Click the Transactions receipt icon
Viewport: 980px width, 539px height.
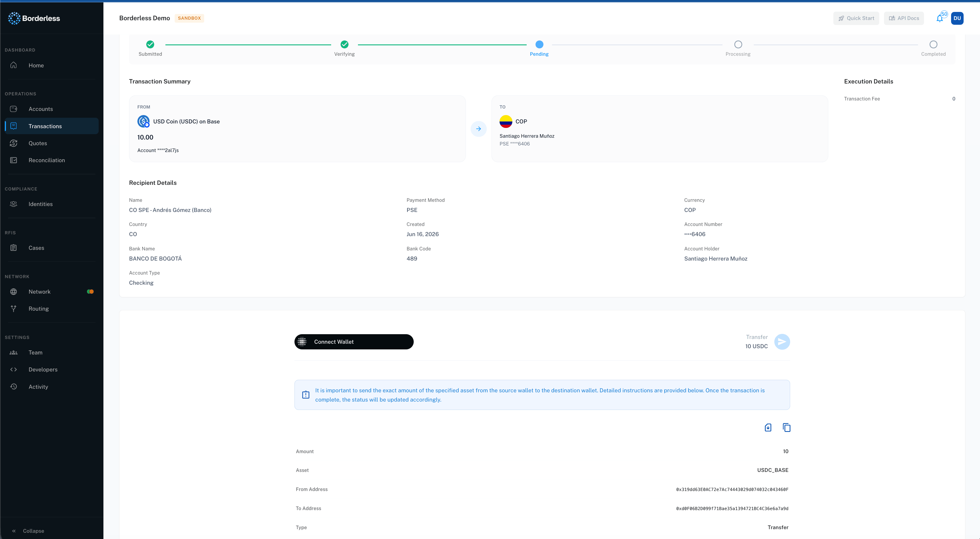tap(14, 126)
